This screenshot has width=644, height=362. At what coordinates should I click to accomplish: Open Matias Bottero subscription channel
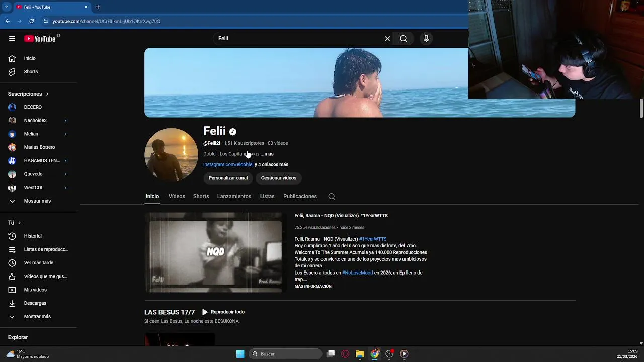[x=39, y=147]
